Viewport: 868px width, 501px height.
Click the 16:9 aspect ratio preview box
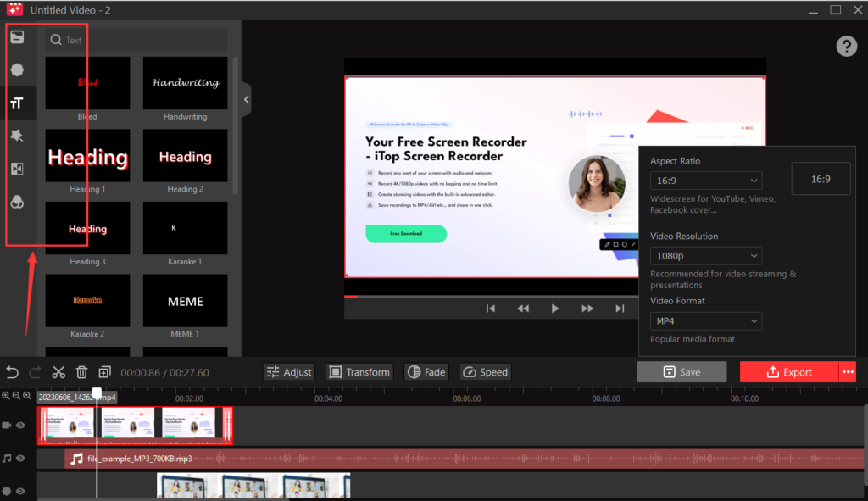coord(821,179)
